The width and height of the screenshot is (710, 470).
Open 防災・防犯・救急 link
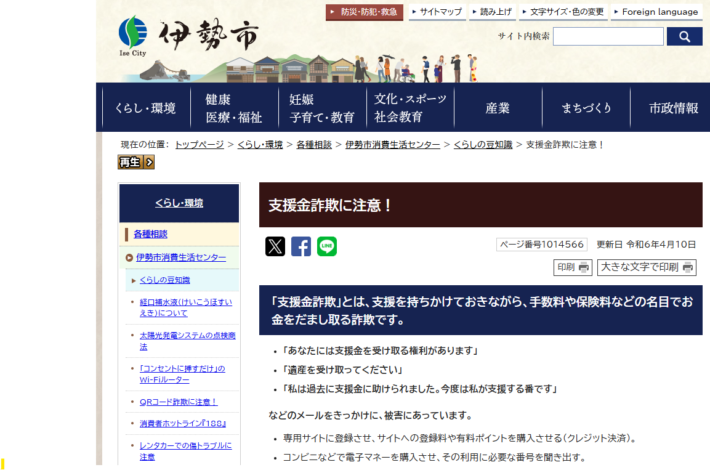pos(365,12)
